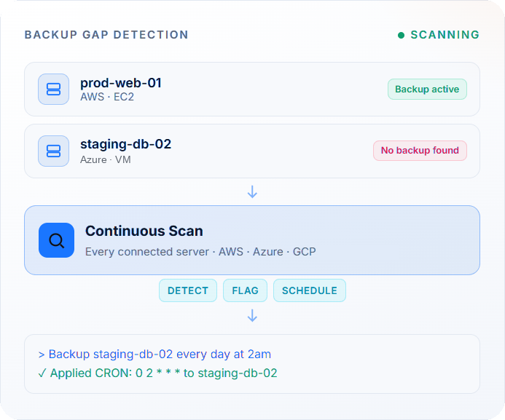This screenshot has width=505, height=420.
Task: Click the SCANNING status label
Action: pos(445,35)
